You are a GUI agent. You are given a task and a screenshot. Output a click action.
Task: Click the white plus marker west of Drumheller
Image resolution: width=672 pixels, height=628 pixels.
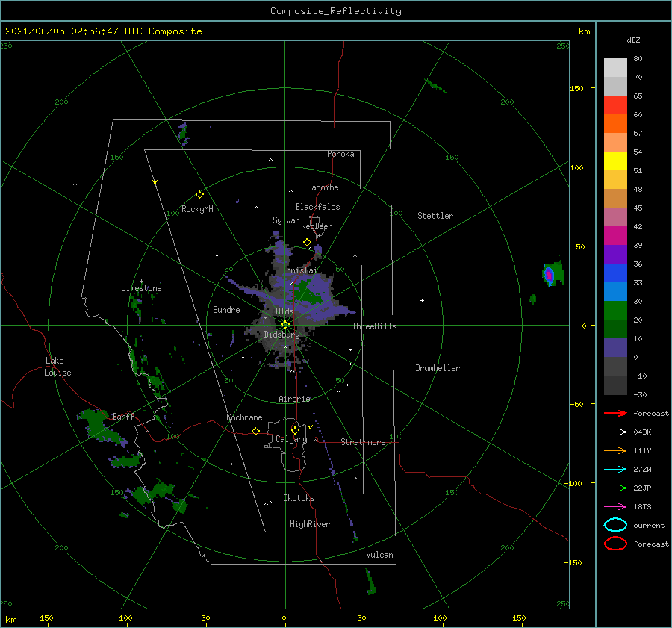(422, 300)
